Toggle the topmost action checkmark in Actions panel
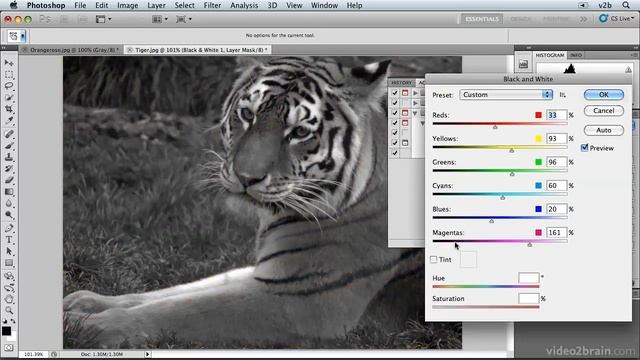 point(395,93)
